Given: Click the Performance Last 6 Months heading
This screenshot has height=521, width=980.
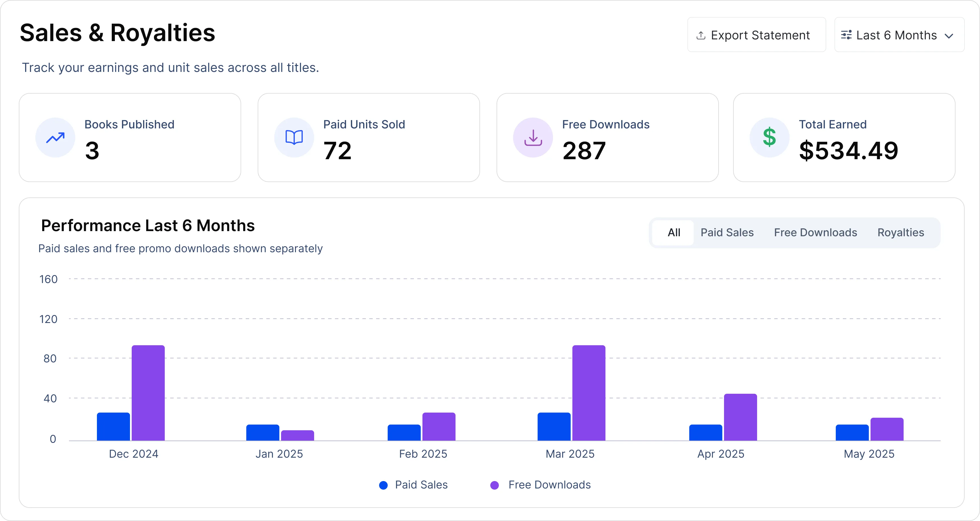Looking at the screenshot, I should pyautogui.click(x=148, y=225).
